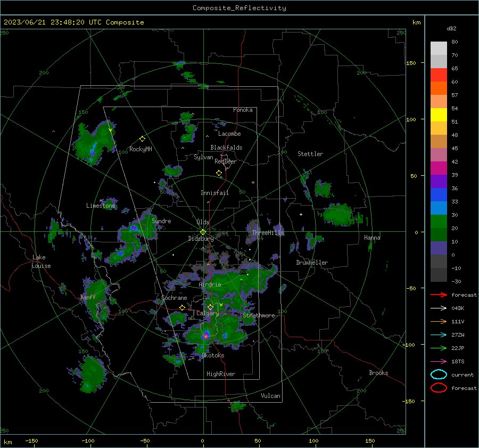Screen dimensions: 479x448
Task: Click the Hanna city label
Action: (372, 238)
